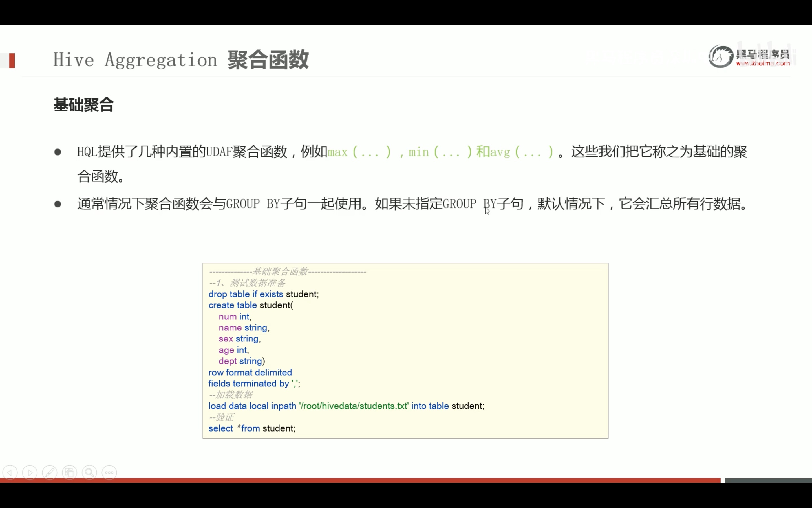Click 'drop table if exists student;' line

tap(263, 294)
